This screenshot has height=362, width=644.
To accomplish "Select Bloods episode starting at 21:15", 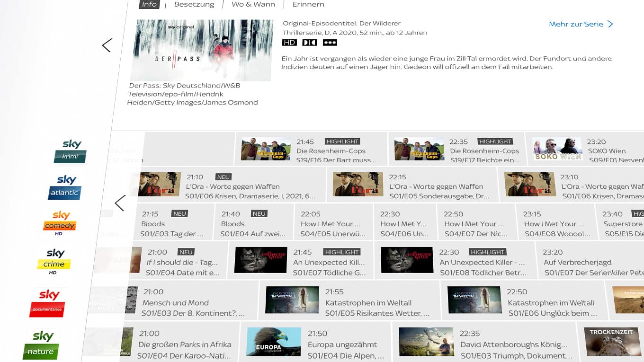I will 173,223.
